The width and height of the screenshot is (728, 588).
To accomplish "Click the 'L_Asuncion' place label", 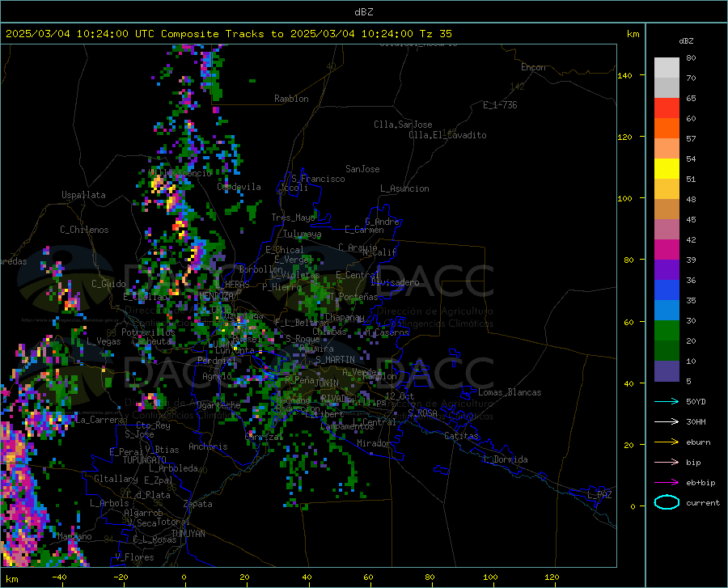I will (x=404, y=188).
